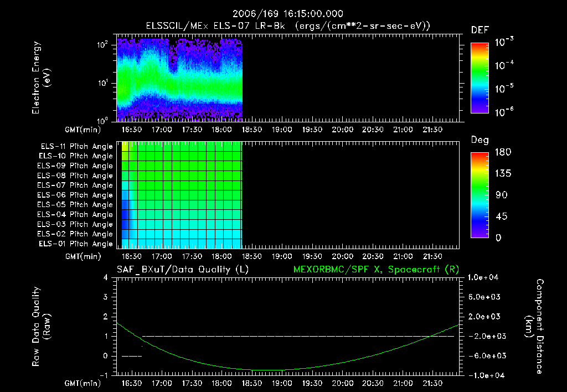The height and width of the screenshot is (392, 567).
Task: Click the ELS-01 Pitch Angle row label
Action: [76, 244]
